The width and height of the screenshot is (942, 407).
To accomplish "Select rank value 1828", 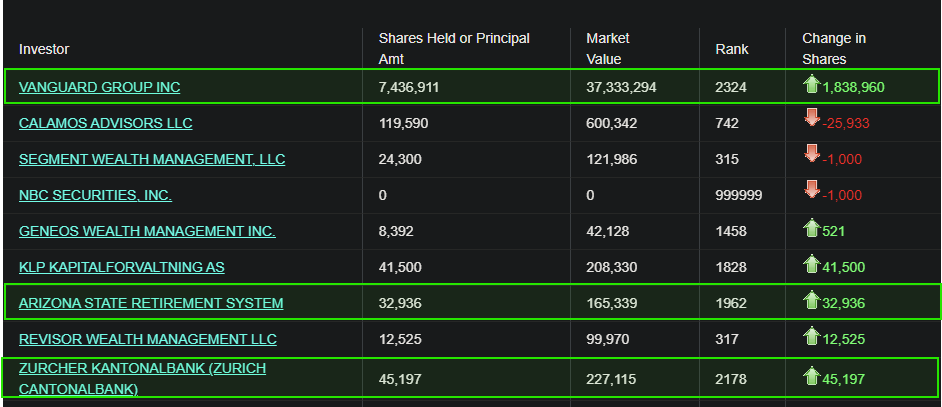I will [731, 268].
